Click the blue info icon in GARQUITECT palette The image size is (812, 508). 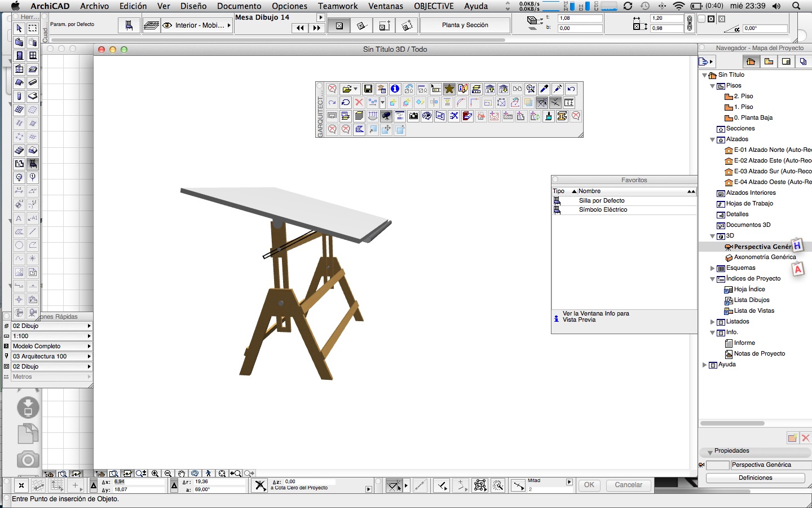click(395, 89)
